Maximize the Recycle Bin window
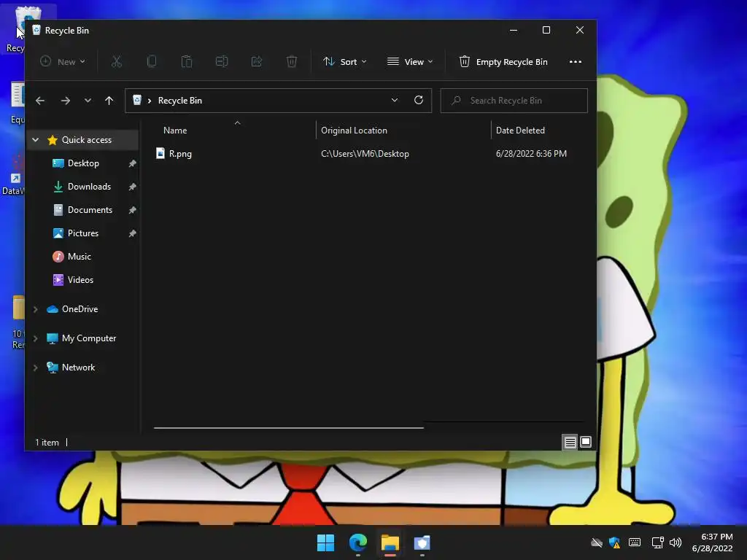747x560 pixels. [546, 30]
